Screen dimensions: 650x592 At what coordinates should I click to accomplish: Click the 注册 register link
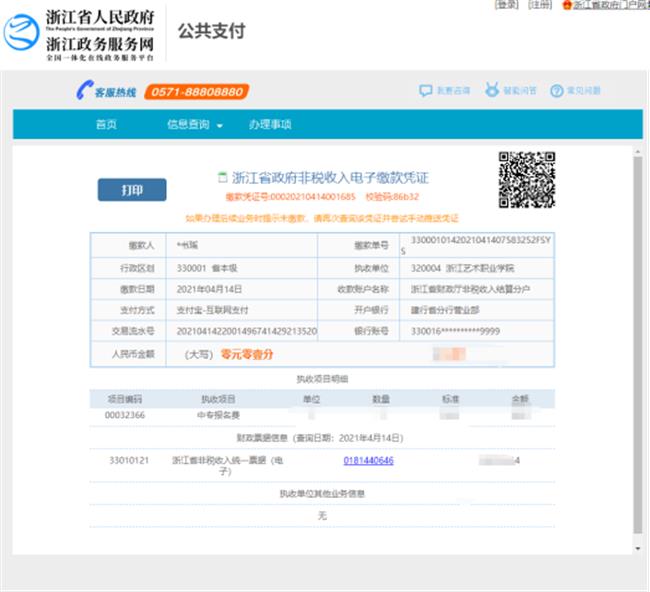540,5
